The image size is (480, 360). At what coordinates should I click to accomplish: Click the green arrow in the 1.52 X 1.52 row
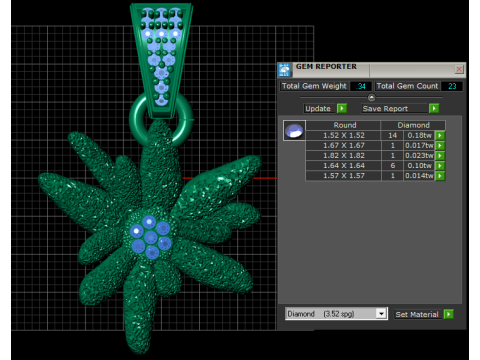tap(440, 135)
